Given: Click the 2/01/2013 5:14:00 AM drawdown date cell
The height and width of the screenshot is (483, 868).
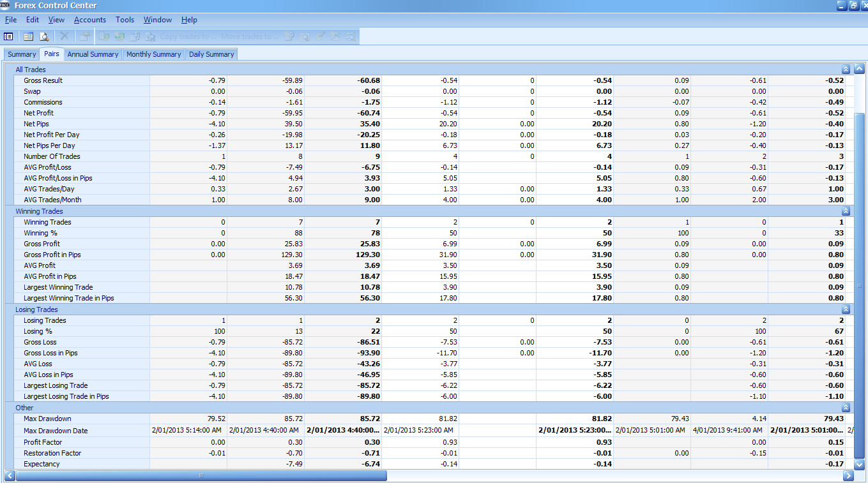Looking at the screenshot, I should [x=188, y=431].
